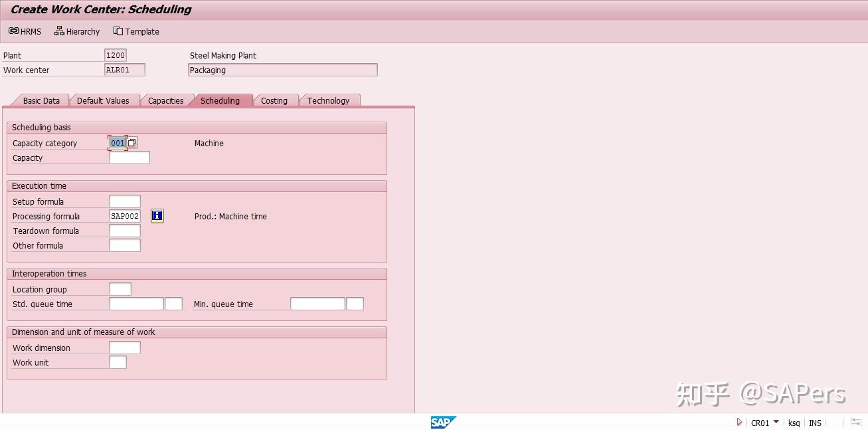The image size is (868, 430).
Task: Click the SAP logo in the status bar
Action: click(443, 422)
